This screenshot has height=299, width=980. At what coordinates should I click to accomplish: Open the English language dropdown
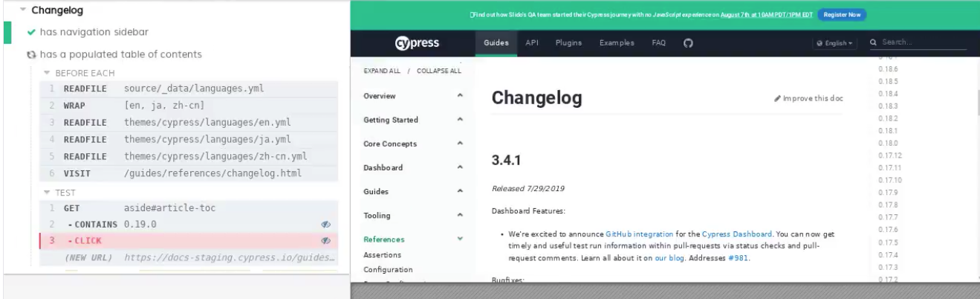click(835, 43)
